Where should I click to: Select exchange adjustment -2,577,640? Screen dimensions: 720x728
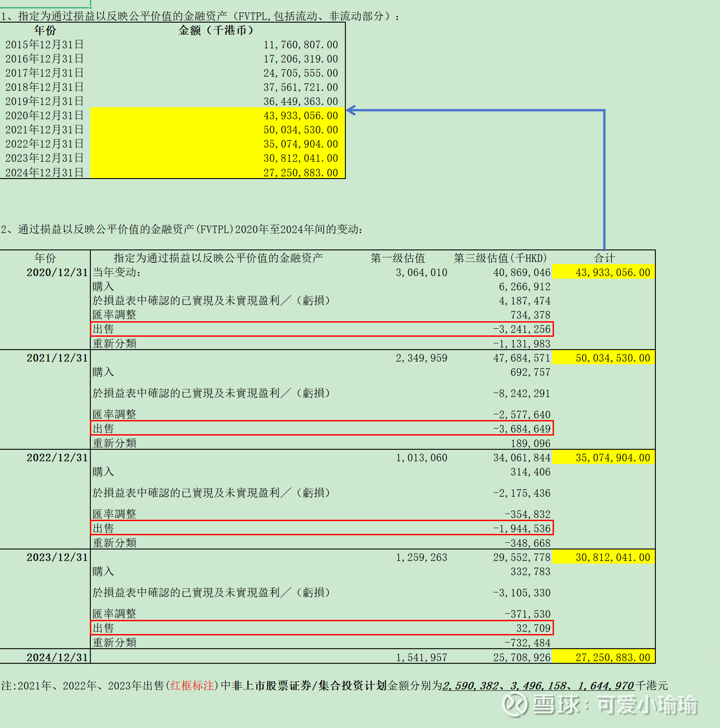[x=522, y=415]
